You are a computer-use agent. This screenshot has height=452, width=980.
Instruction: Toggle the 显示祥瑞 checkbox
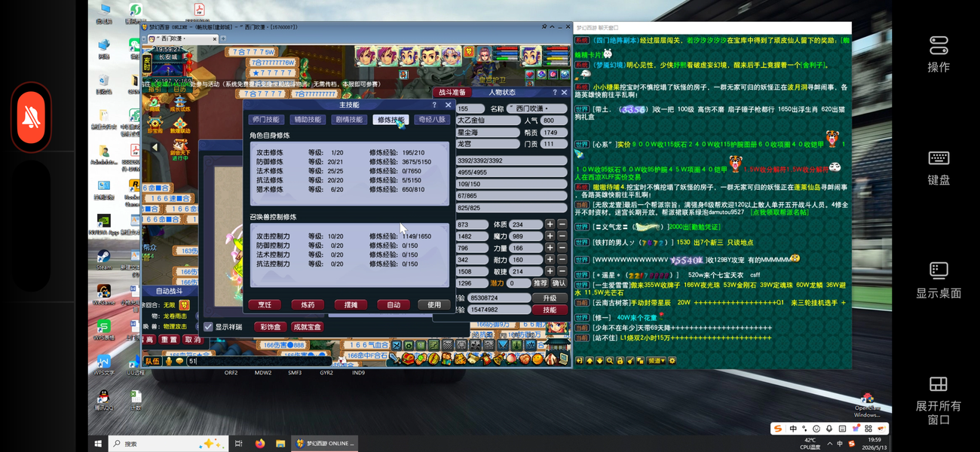click(209, 327)
